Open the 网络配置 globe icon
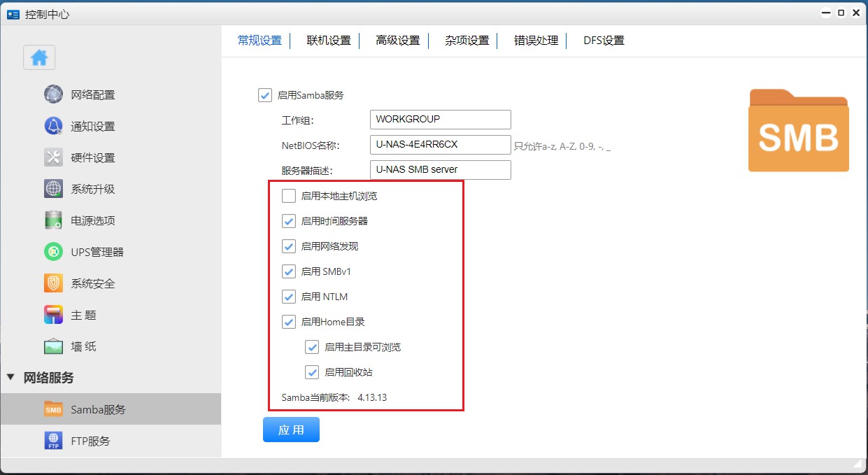The height and width of the screenshot is (475, 868). (x=54, y=94)
